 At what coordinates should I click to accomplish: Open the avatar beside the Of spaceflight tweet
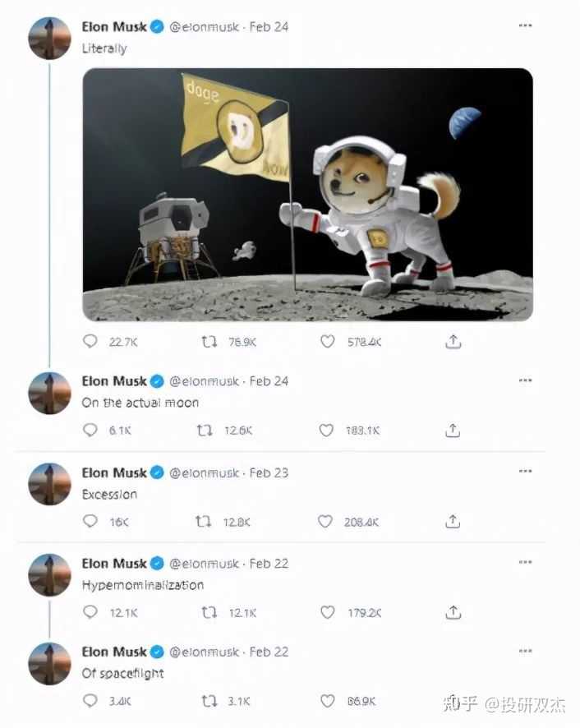click(x=49, y=663)
